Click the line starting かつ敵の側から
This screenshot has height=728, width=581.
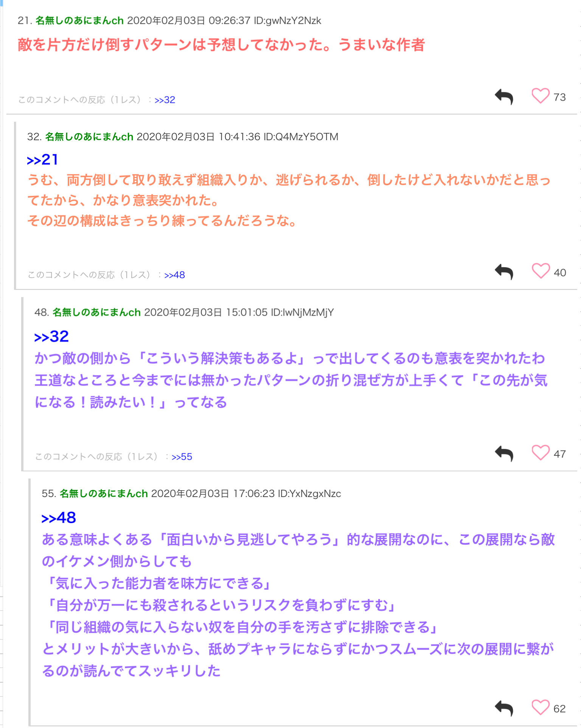(x=290, y=358)
